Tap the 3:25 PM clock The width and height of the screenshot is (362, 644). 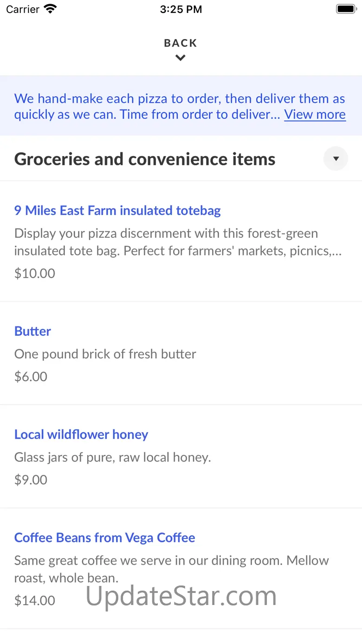pyautogui.click(x=181, y=9)
